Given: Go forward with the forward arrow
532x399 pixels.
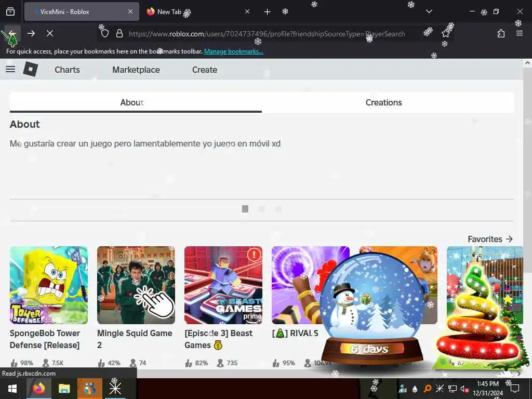Looking at the screenshot, I should coord(31,33).
